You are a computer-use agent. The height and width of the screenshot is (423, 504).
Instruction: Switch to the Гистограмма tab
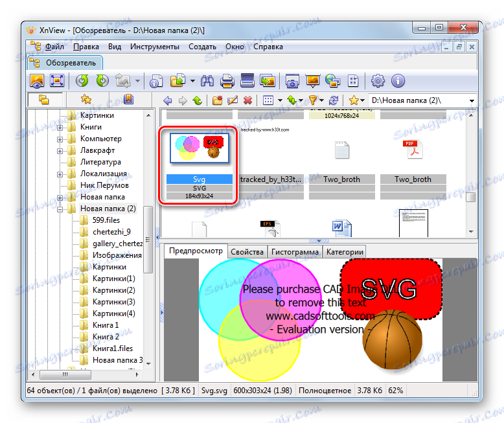pos(295,252)
